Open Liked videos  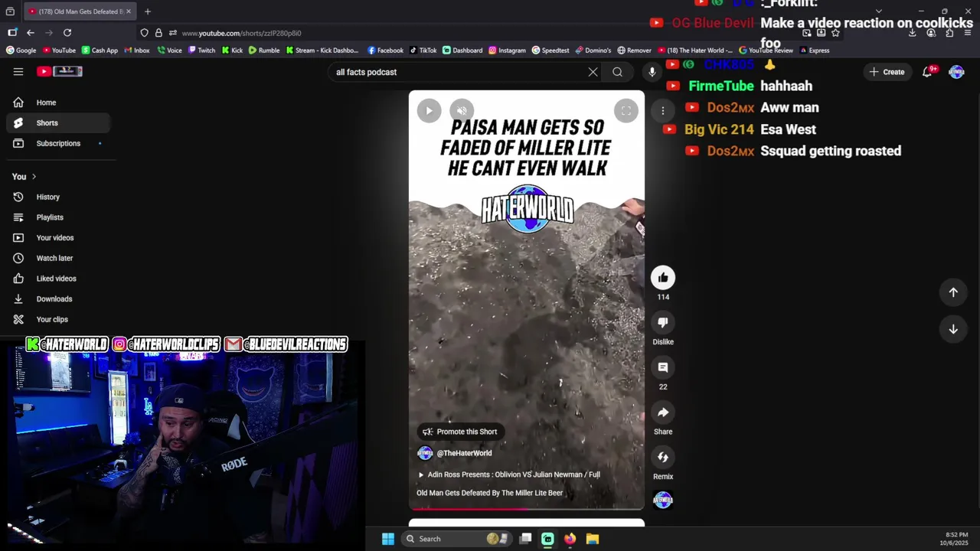coord(58,279)
